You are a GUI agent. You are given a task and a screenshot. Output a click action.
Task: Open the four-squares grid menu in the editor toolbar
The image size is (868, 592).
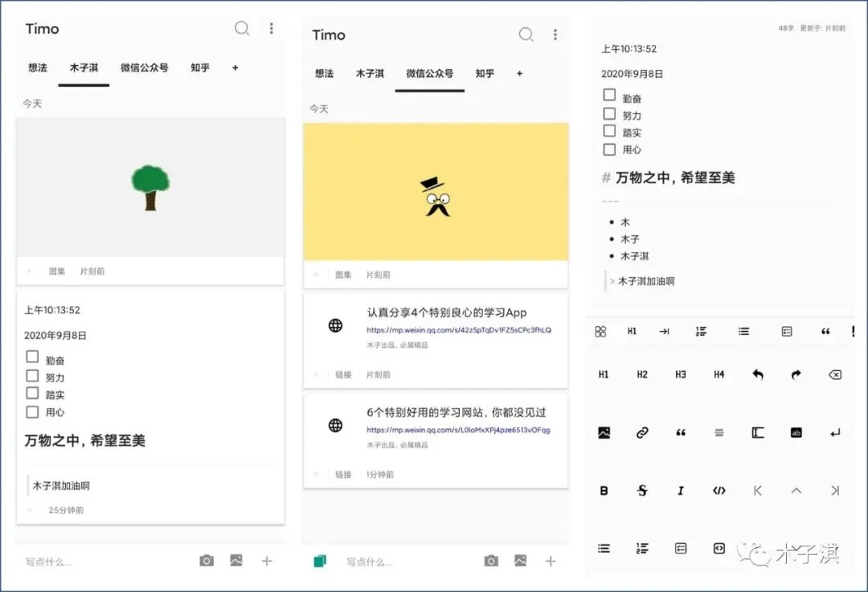coord(600,332)
